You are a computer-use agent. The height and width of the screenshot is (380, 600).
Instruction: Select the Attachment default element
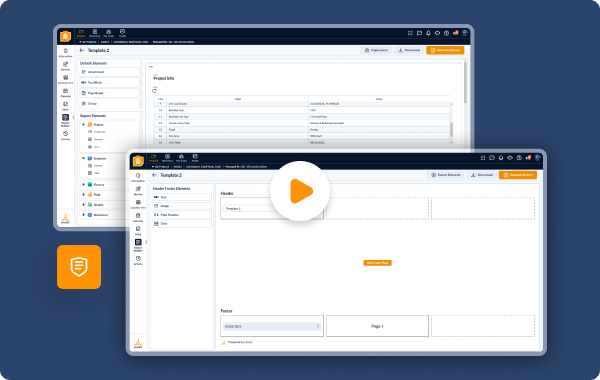109,72
